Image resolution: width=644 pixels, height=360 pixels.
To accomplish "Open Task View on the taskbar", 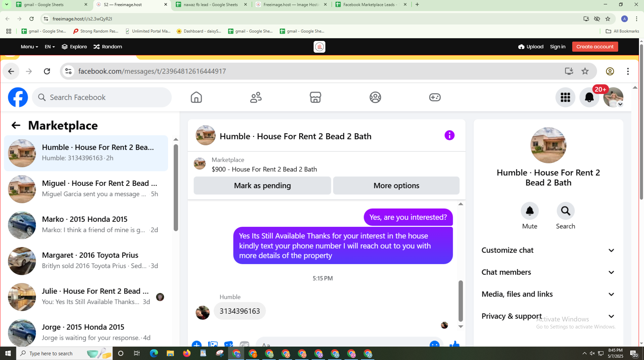I will pos(137,353).
